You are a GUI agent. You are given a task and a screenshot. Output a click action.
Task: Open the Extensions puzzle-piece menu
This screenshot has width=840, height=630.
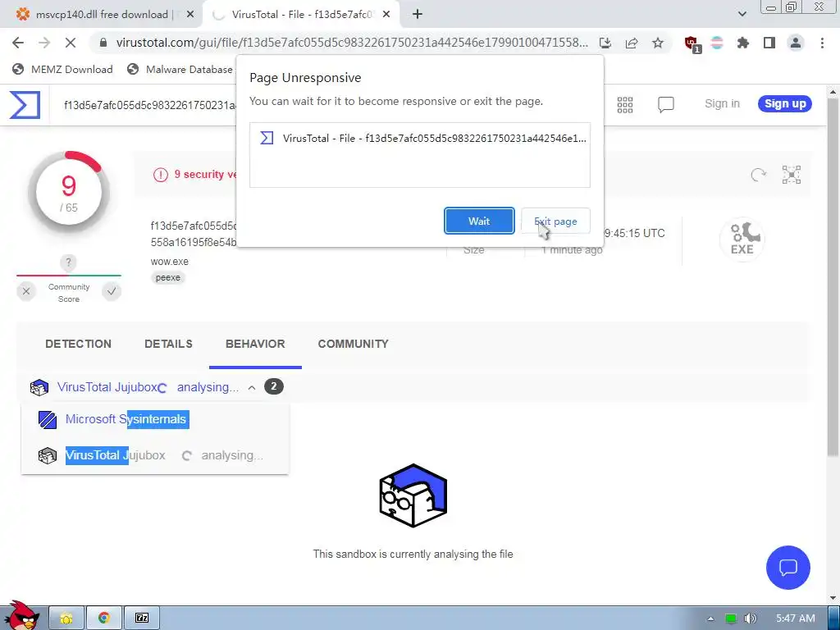[x=743, y=43]
